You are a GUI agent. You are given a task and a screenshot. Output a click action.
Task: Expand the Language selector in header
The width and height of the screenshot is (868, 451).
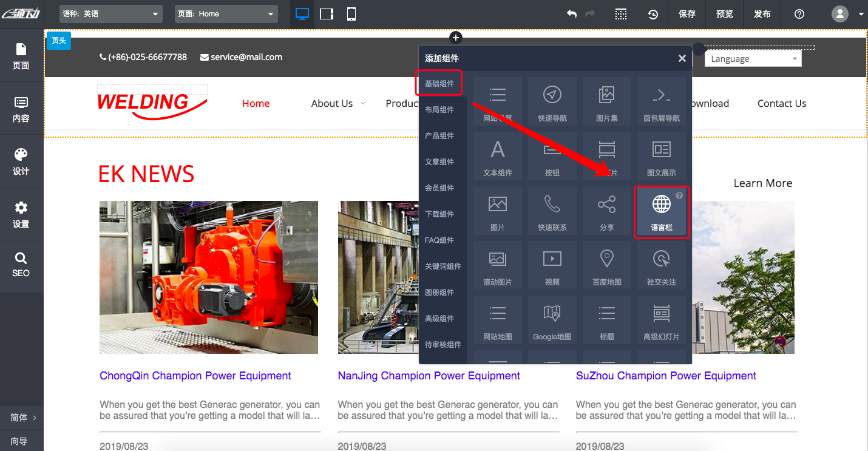pyautogui.click(x=753, y=59)
